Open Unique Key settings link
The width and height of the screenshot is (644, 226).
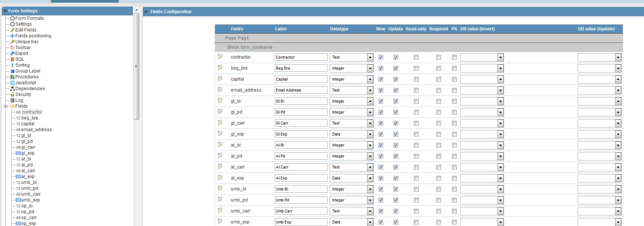(27, 42)
